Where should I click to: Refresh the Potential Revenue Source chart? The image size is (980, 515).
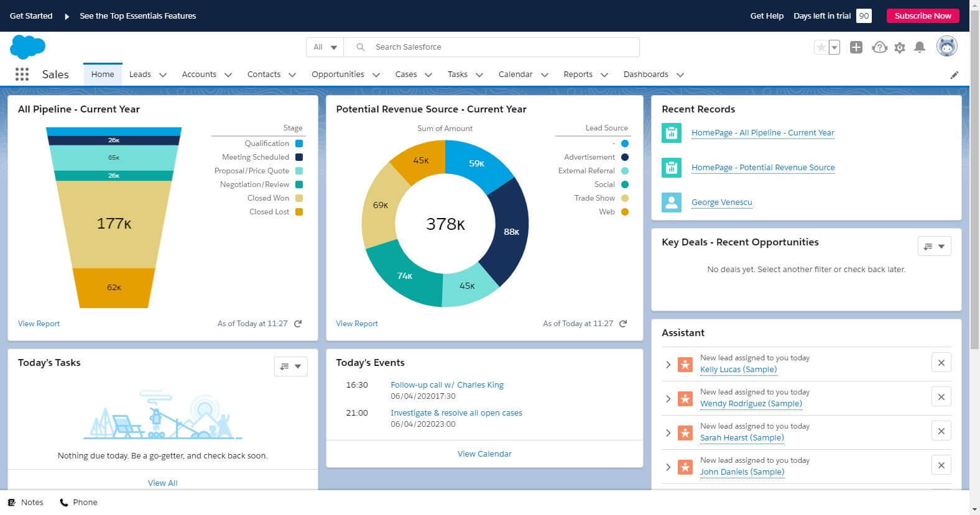click(x=623, y=324)
